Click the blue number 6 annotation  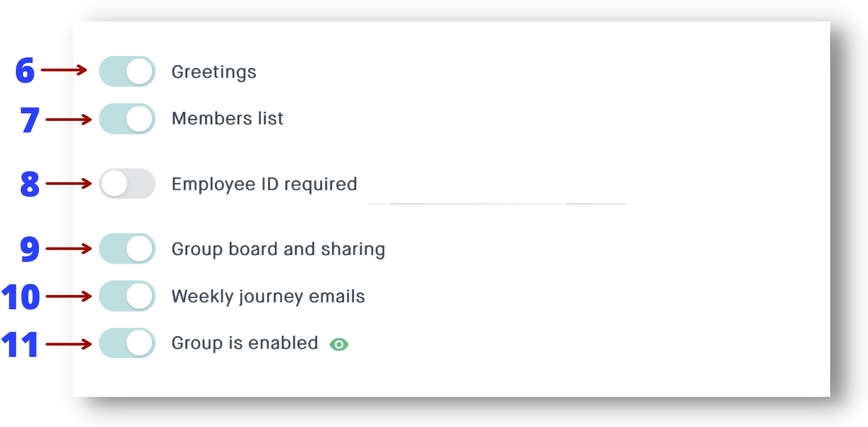25,71
